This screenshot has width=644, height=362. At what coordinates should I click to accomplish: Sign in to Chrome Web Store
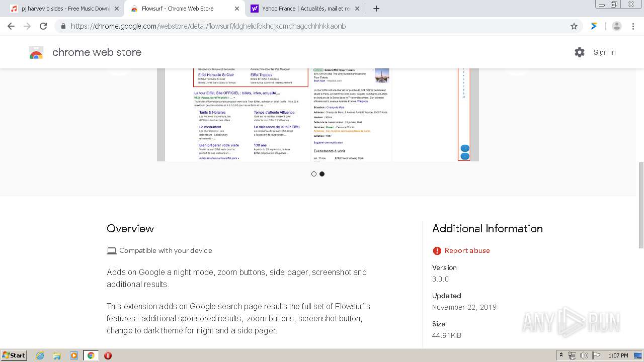click(604, 52)
